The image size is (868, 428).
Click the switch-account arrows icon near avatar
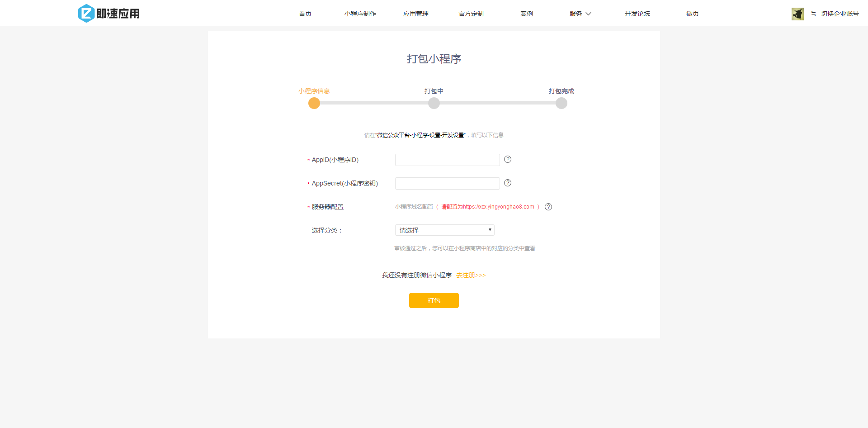point(813,14)
